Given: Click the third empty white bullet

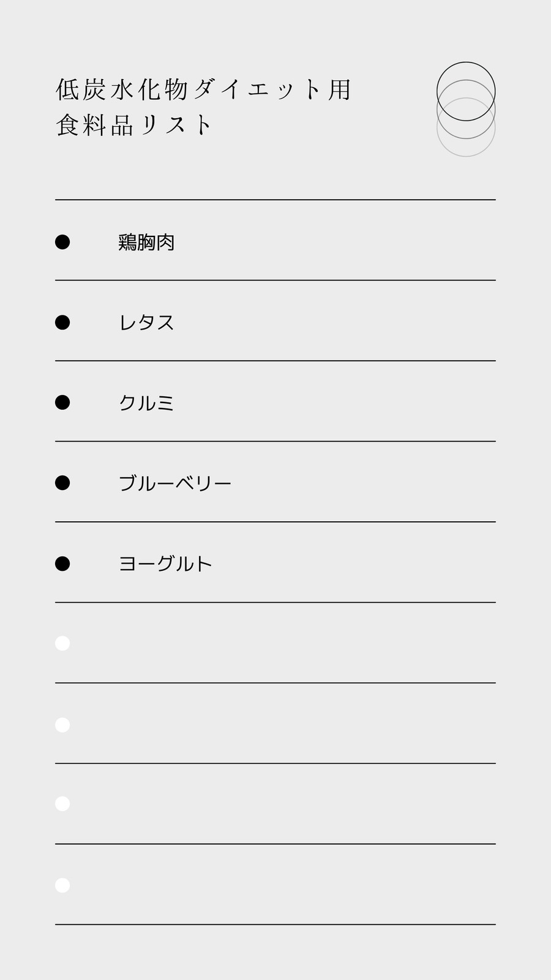Looking at the screenshot, I should [x=62, y=804].
